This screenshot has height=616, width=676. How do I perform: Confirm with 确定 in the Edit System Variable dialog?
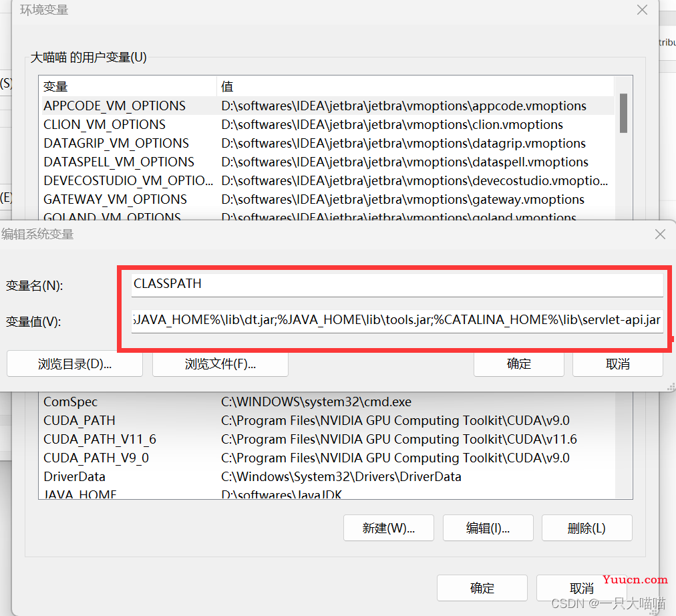coord(518,364)
